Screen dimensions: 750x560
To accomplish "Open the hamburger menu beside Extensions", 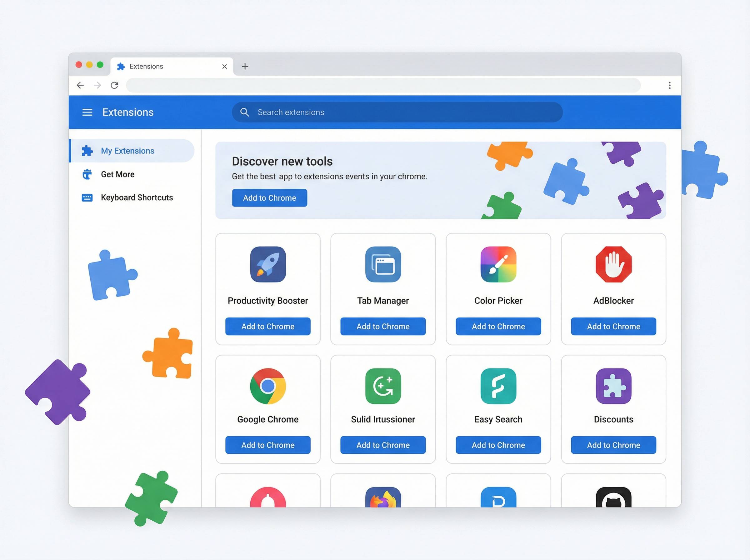I will [87, 112].
